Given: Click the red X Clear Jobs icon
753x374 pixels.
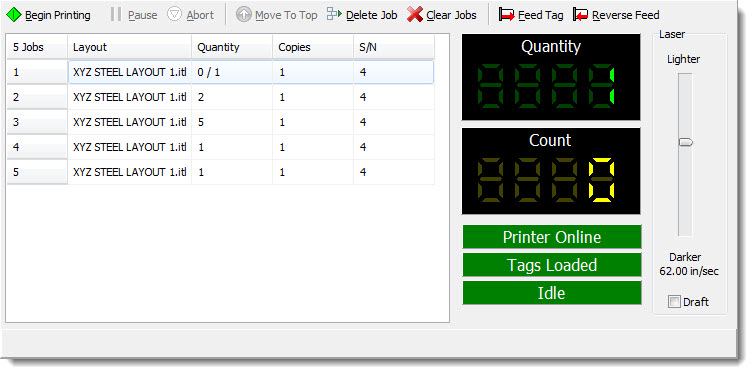Looking at the screenshot, I should coord(415,14).
